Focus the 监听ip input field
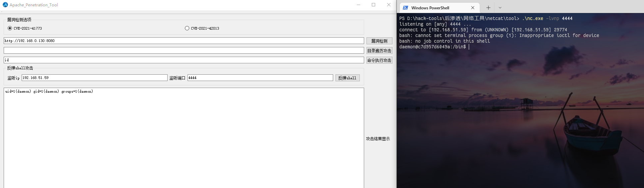Viewport: 644px width, 188px height. [x=95, y=78]
